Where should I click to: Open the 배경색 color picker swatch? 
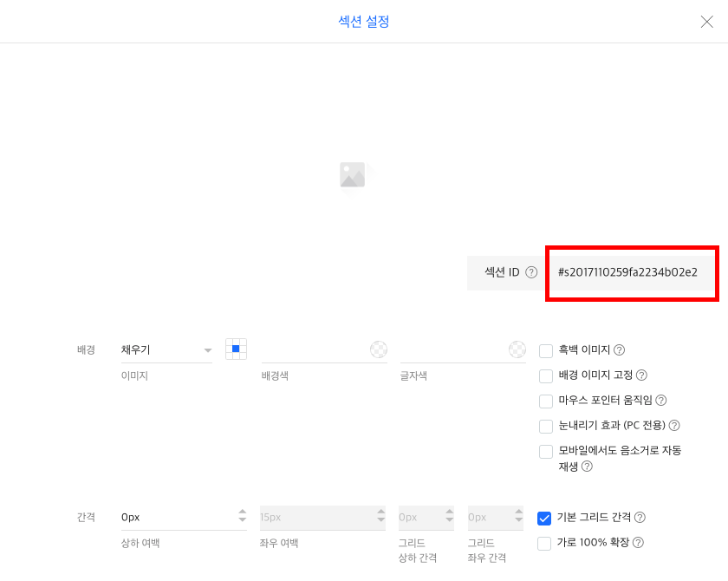379,349
